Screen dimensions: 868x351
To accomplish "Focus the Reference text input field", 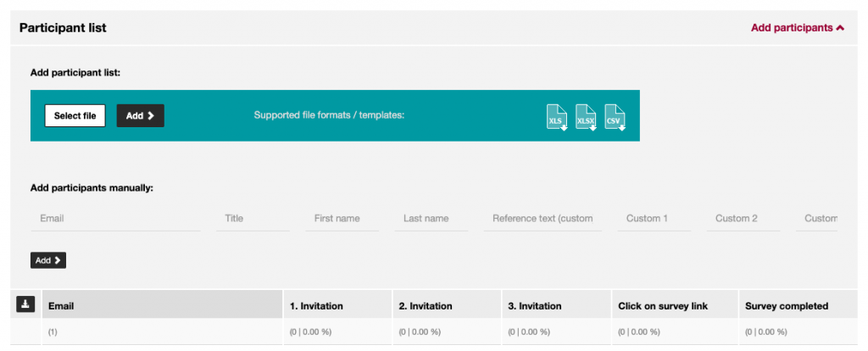I will tap(542, 219).
